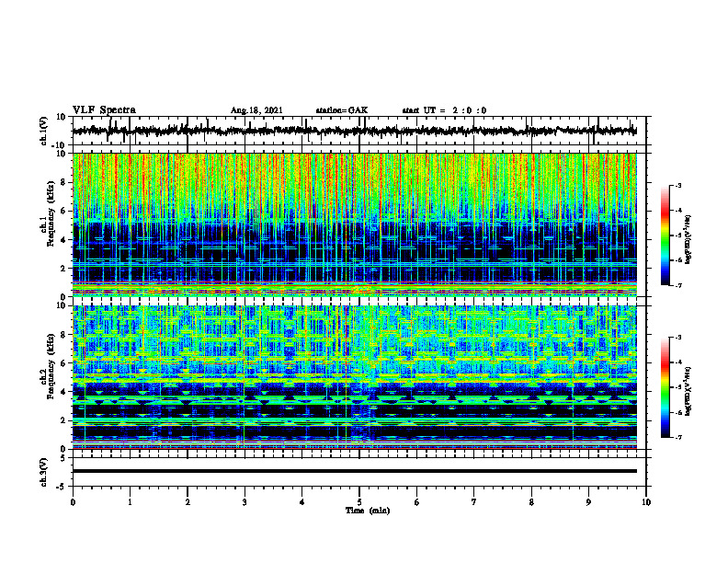This screenshot has width=728, height=563.
Task: Click the "7" tick label on time axis
Action: (474, 502)
